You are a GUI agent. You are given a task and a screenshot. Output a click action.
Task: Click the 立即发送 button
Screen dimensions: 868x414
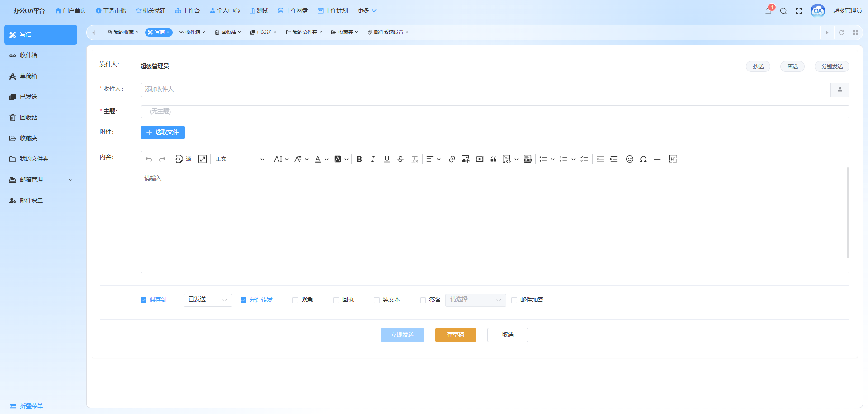click(x=402, y=335)
